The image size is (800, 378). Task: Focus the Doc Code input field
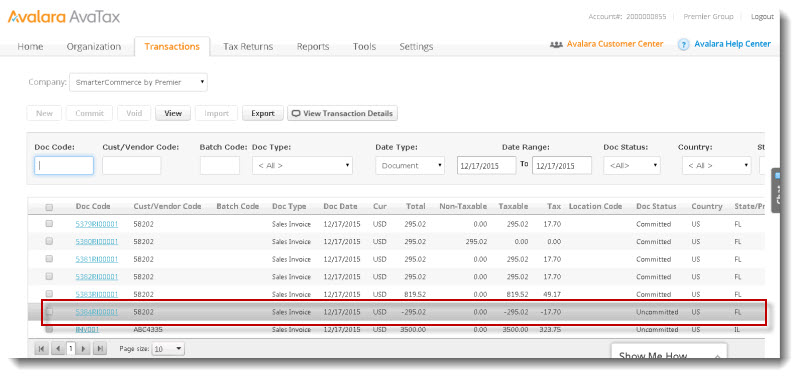pyautogui.click(x=64, y=165)
